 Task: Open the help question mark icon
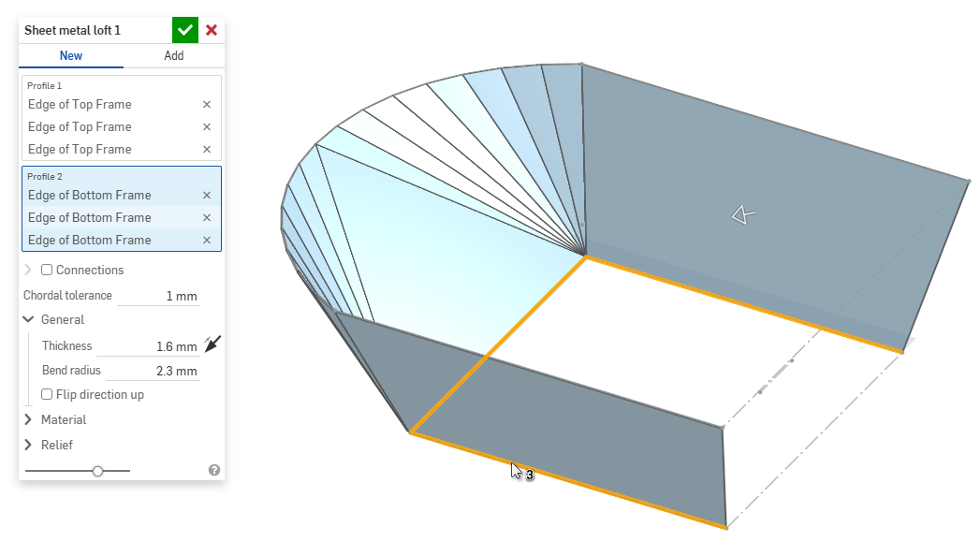click(214, 470)
